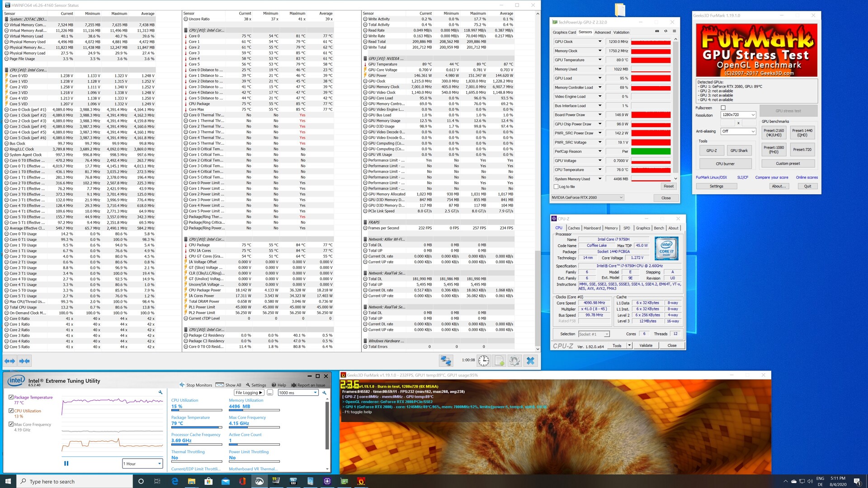The height and width of the screenshot is (488, 868).
Task: Click the HWiNFO collapse columns arrows icon
Action: (24, 361)
